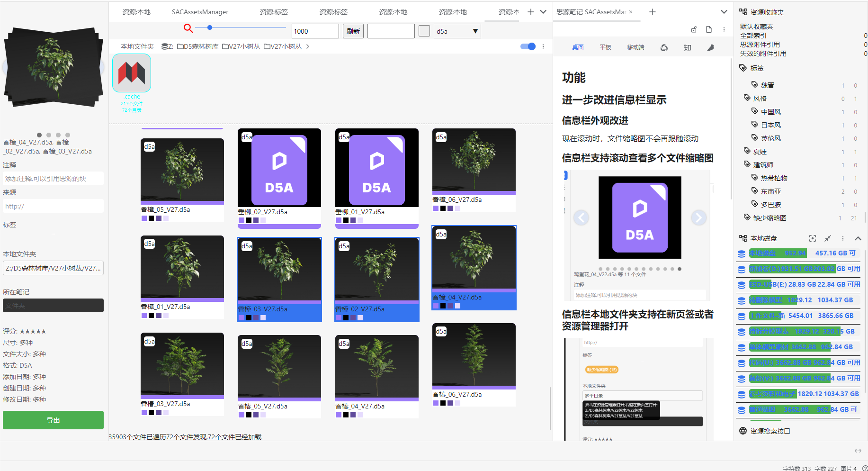The width and height of the screenshot is (868, 471).
Task: Adjust the thumbnail size slider handle
Action: [x=210, y=27]
